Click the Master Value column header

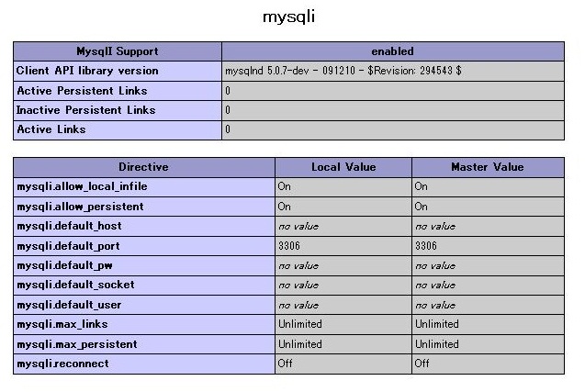point(488,167)
